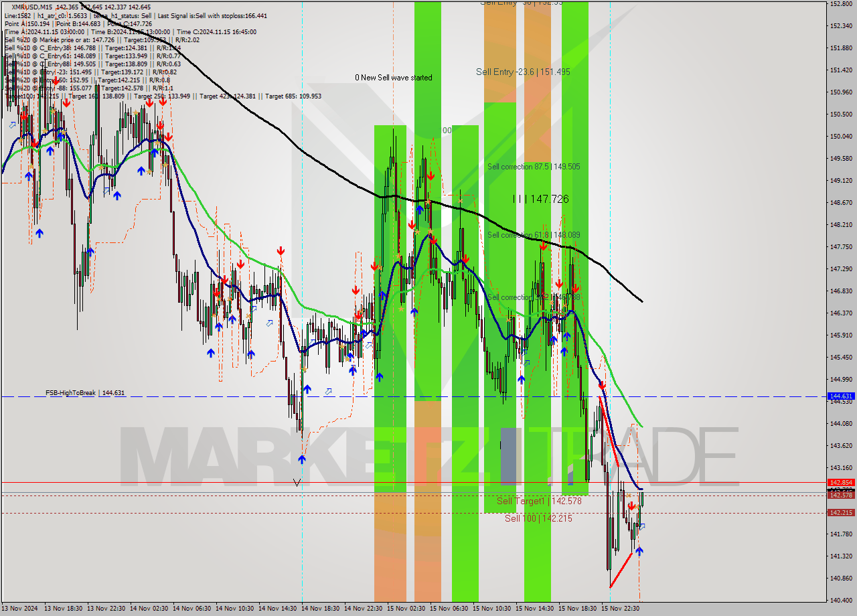Click the 150.040 price axis label
The width and height of the screenshot is (857, 616).
pyautogui.click(x=841, y=137)
